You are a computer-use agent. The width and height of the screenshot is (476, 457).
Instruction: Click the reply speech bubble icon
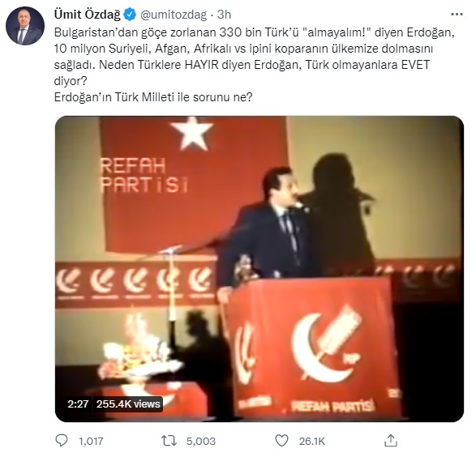coord(62,440)
